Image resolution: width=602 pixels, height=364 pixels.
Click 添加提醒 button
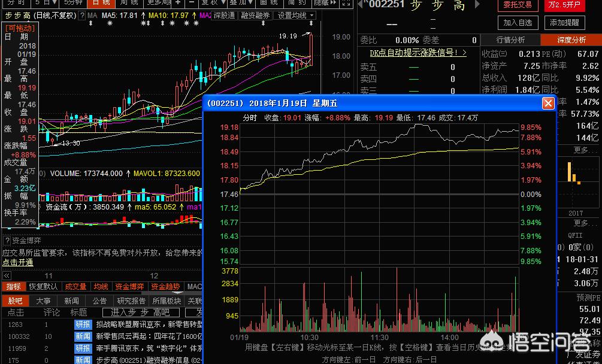[564, 23]
